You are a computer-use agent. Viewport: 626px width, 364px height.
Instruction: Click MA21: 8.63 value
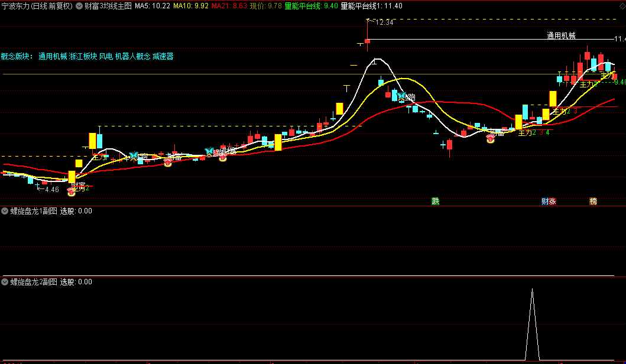(x=229, y=6)
